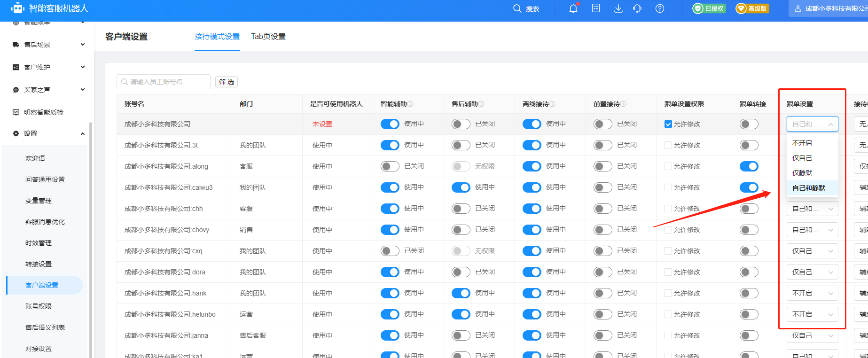Open the headset support icon
The width and height of the screenshot is (868, 358).
point(637,8)
